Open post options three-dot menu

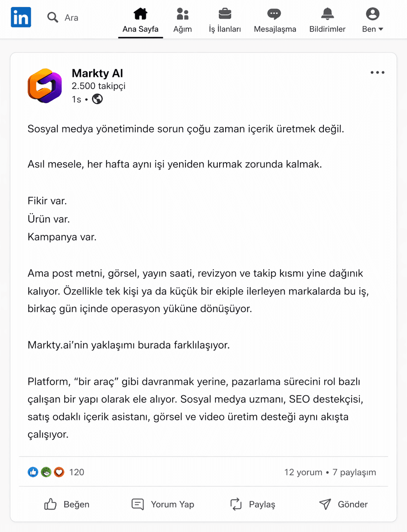click(377, 73)
